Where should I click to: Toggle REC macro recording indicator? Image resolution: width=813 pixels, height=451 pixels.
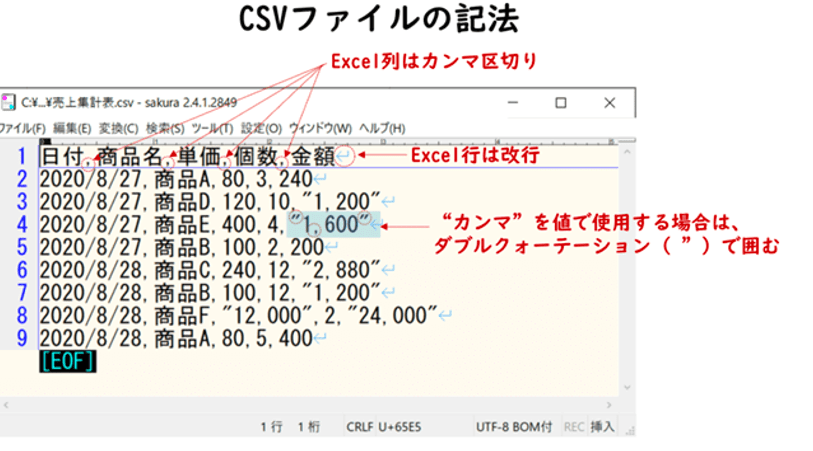[x=574, y=426]
